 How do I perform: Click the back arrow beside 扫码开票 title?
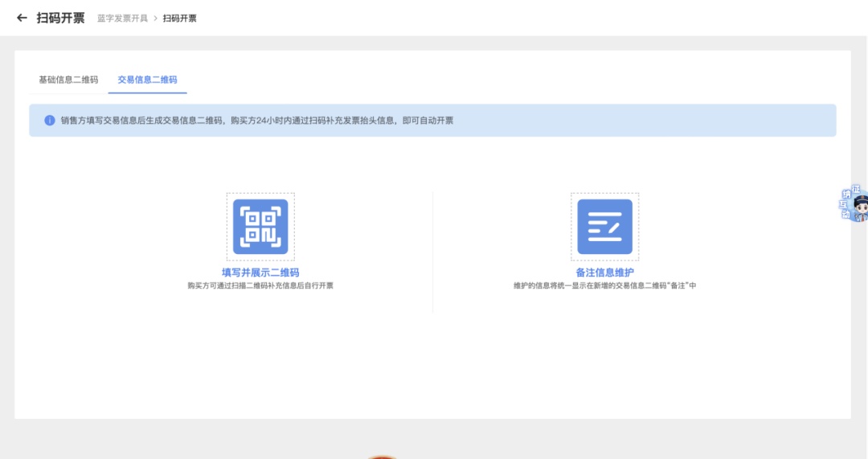point(22,18)
